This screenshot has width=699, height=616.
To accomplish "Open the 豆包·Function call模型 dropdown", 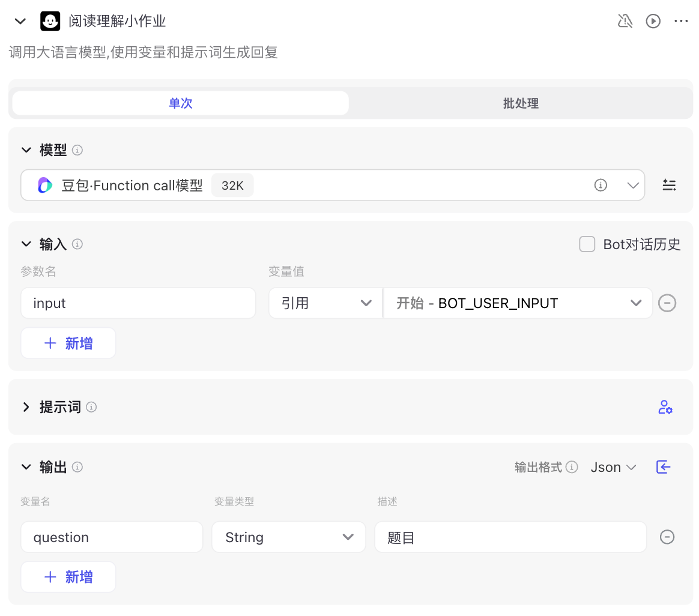I will [333, 185].
